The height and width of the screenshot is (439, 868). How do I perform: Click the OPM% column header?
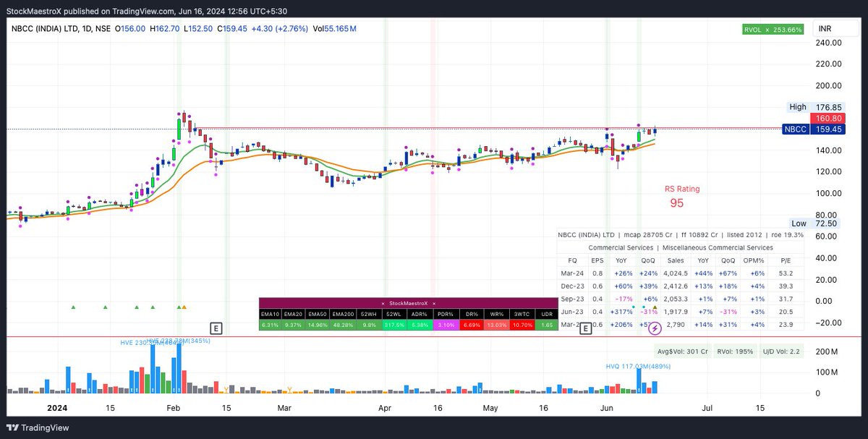[x=754, y=260]
